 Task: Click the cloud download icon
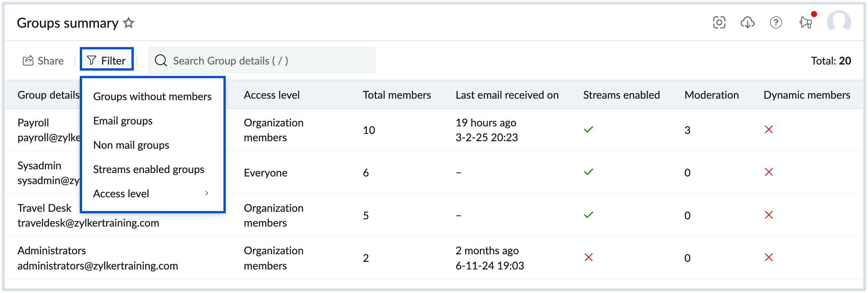(x=748, y=23)
